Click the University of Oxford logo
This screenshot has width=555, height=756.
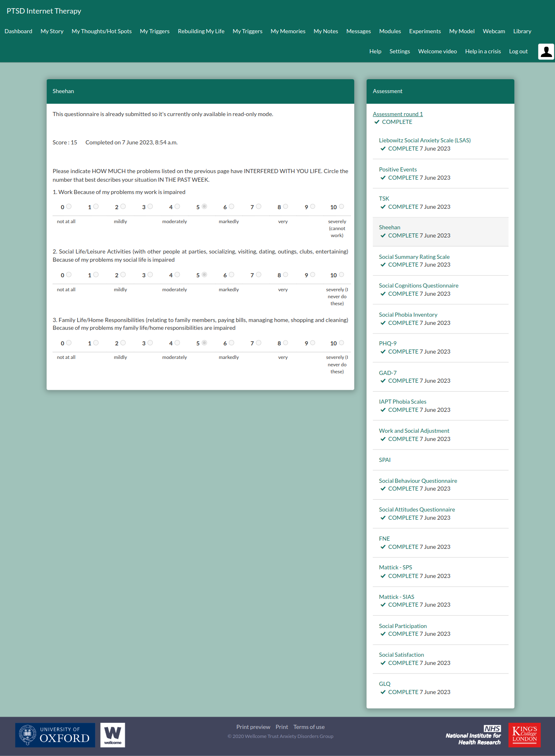[55, 735]
